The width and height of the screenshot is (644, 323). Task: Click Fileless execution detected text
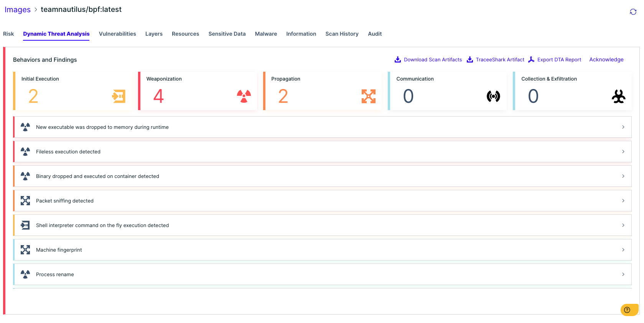tap(68, 152)
